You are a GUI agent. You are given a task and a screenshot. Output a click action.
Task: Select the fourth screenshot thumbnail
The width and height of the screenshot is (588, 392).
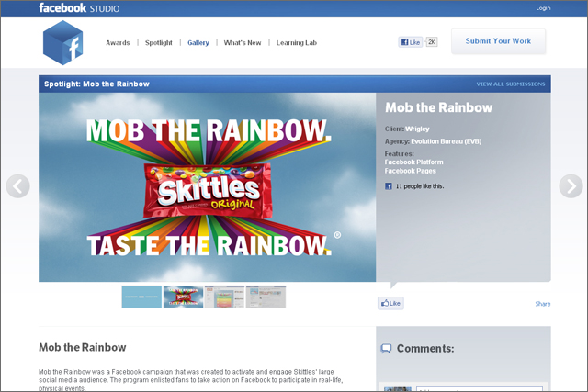coord(266,297)
